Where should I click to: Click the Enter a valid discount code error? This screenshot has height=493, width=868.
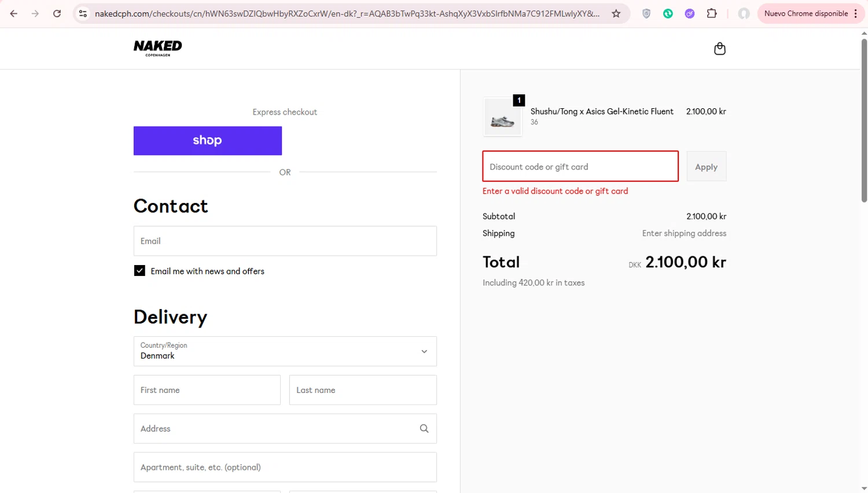[x=555, y=191]
